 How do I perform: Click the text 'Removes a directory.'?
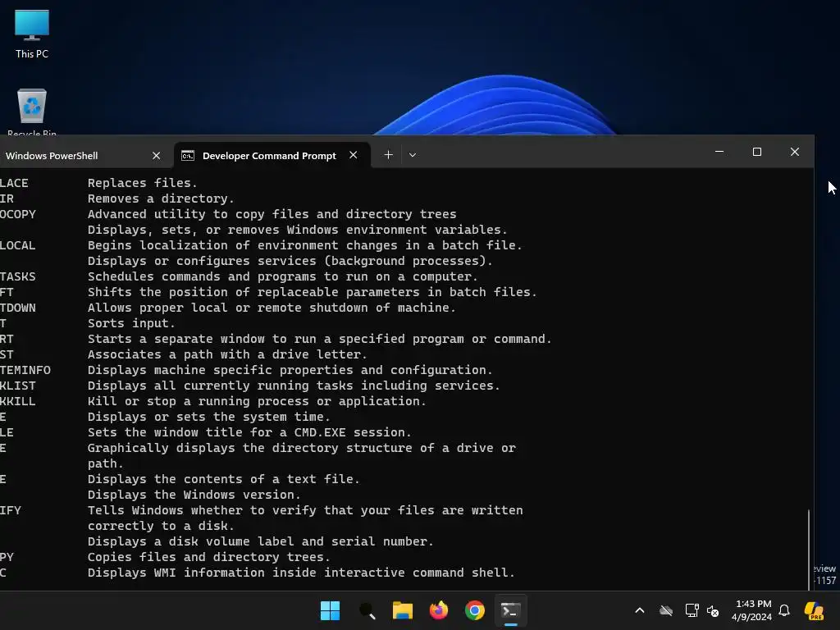161,199
